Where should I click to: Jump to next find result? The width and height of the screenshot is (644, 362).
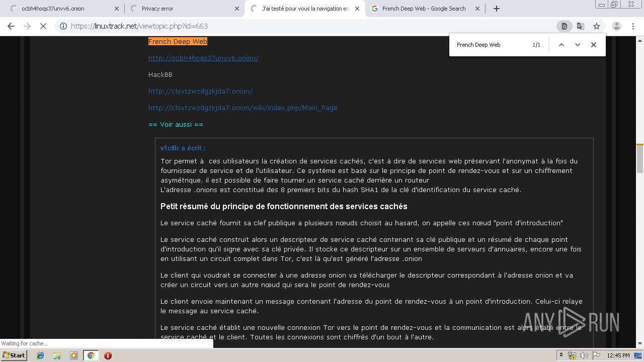point(578,45)
